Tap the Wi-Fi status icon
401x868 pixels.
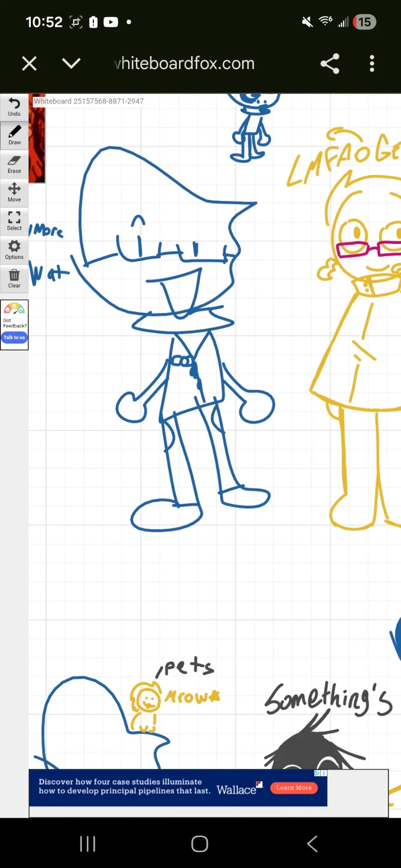[x=326, y=21]
